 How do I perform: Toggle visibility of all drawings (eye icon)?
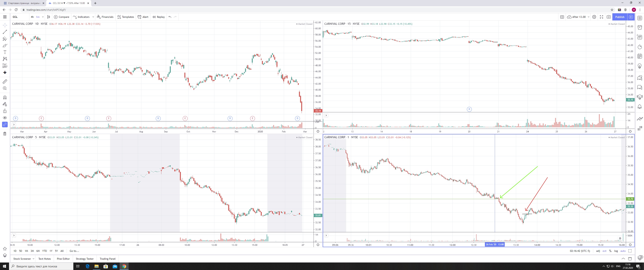5,118
